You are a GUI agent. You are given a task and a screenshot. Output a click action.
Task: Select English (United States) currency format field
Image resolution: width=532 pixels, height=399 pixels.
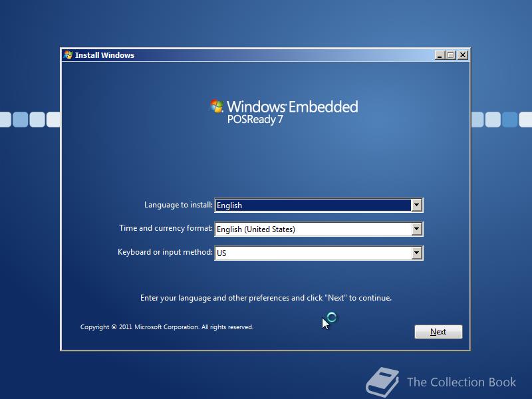pyautogui.click(x=313, y=229)
